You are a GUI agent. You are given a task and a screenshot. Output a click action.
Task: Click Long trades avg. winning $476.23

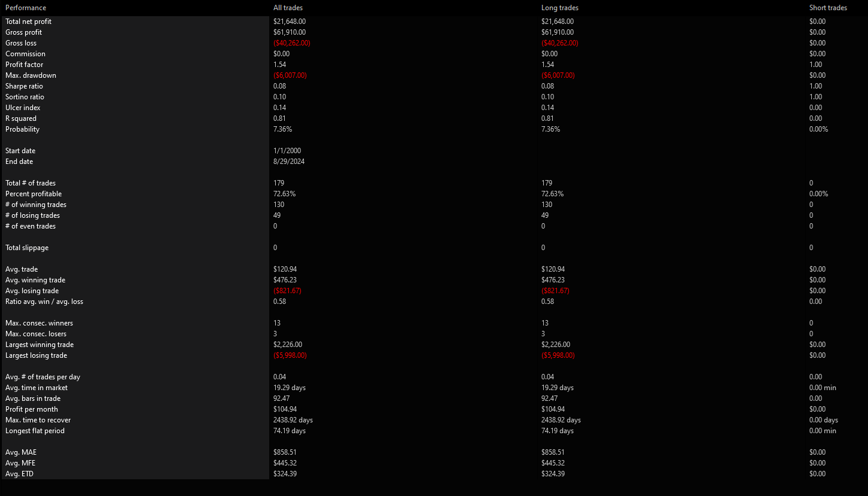pos(553,280)
